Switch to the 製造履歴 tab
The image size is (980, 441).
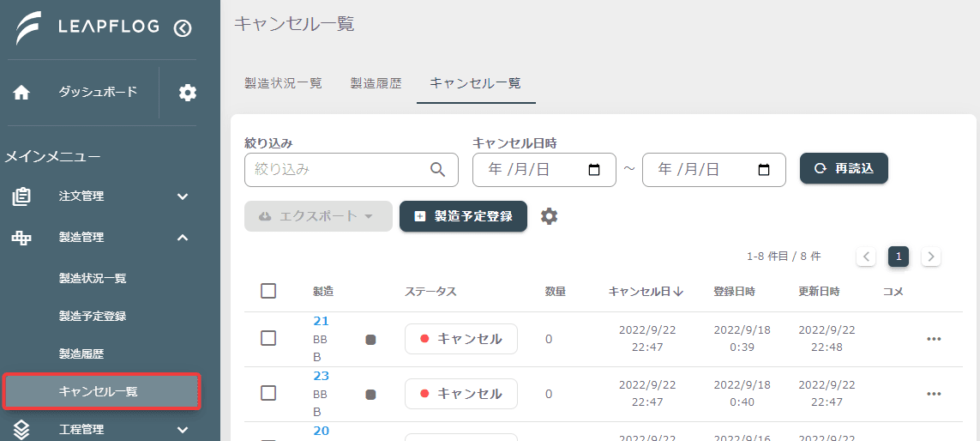[x=376, y=83]
